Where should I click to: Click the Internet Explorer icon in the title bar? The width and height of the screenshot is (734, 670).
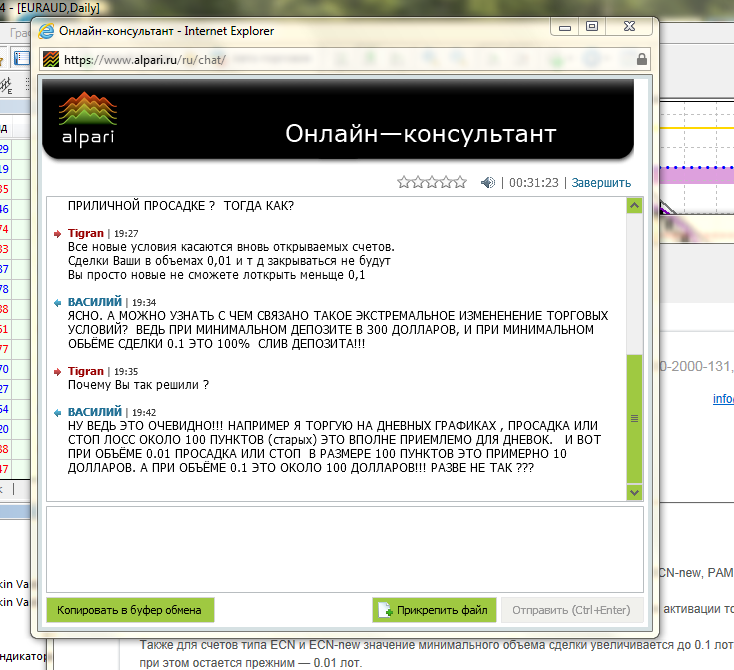pyautogui.click(x=46, y=31)
